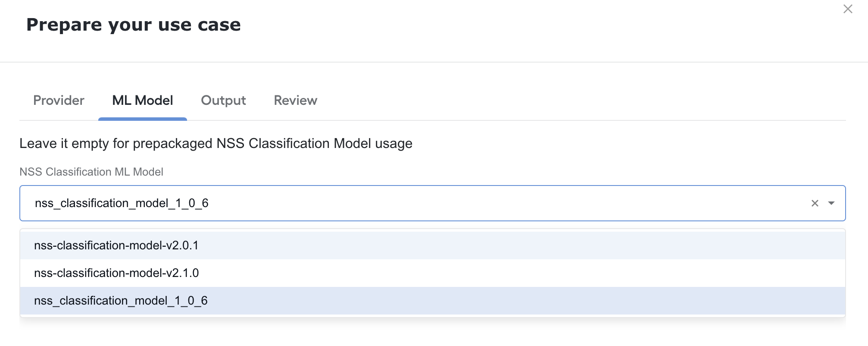This screenshot has width=868, height=346.
Task: Focus the NSS Classification ML Model combo box
Action: 433,203
